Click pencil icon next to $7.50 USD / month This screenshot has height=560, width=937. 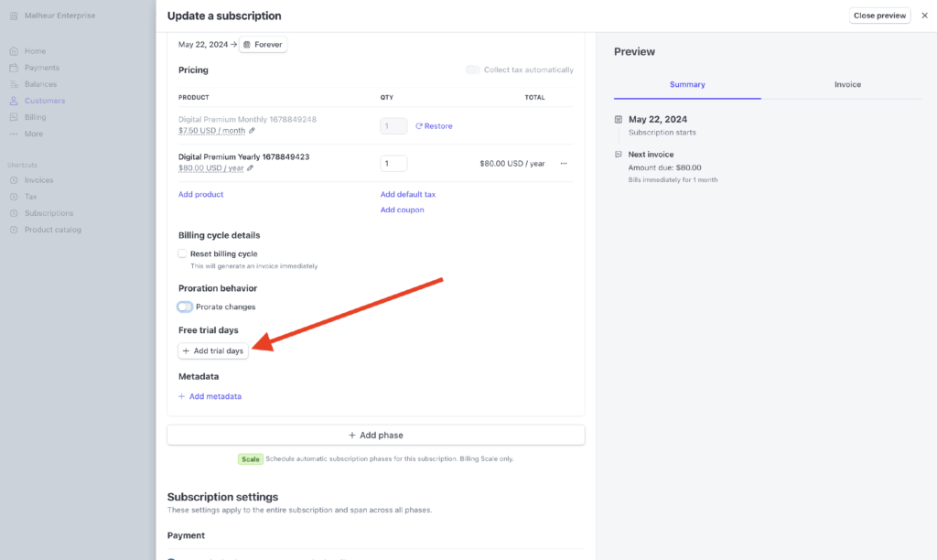(253, 131)
